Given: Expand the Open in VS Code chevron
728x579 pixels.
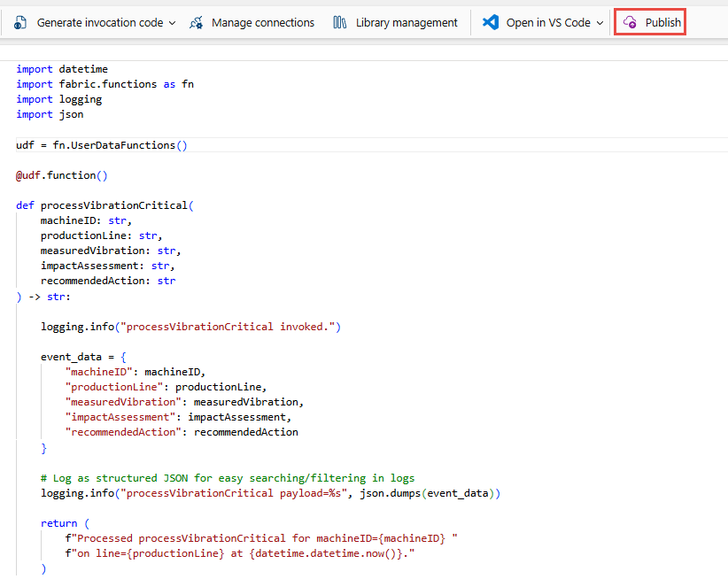Looking at the screenshot, I should point(600,23).
